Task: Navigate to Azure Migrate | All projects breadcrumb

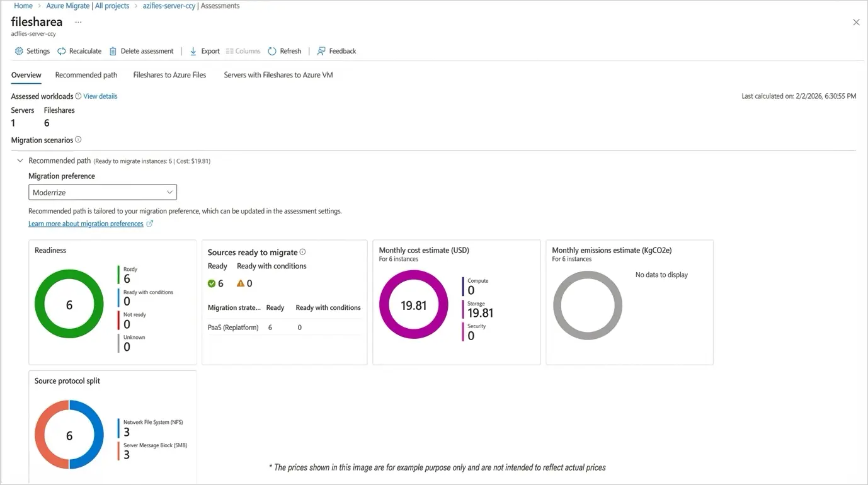Action: pos(88,6)
